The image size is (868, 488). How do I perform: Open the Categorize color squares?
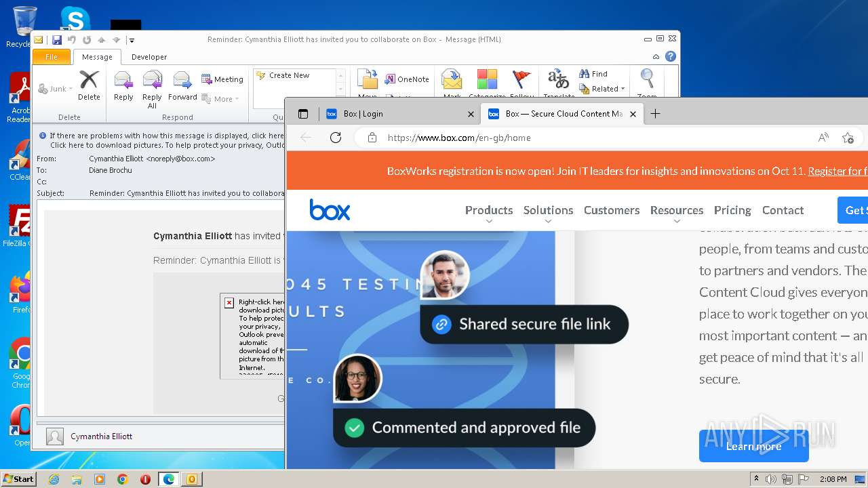487,80
